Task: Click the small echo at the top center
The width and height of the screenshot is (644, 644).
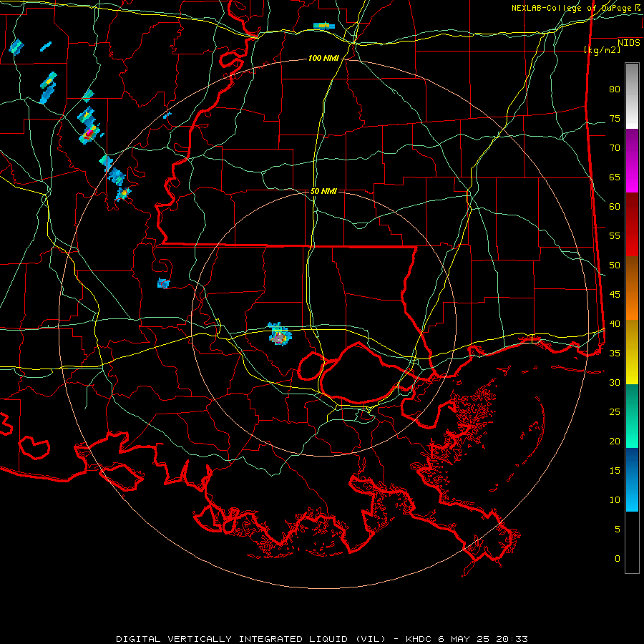Action: coord(324,26)
